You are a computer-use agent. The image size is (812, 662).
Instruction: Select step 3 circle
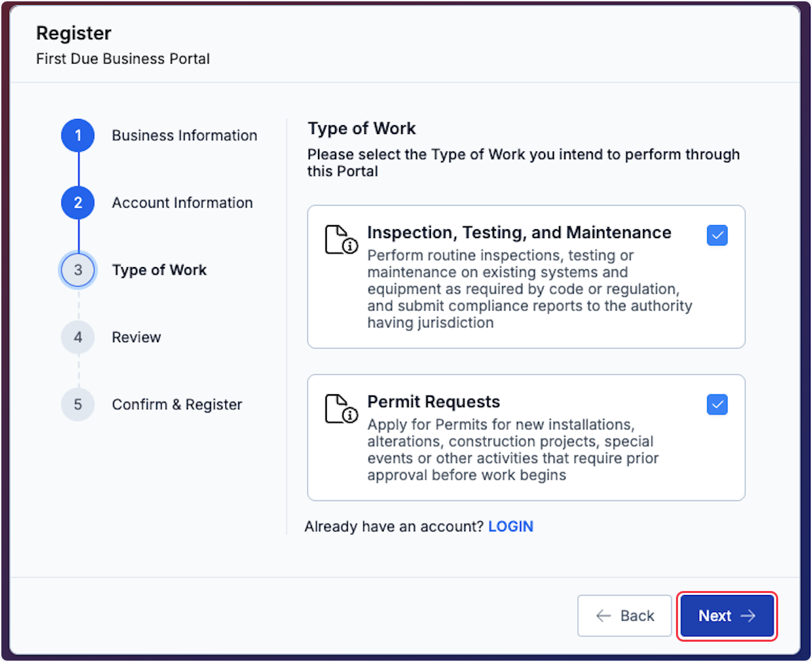(x=78, y=270)
